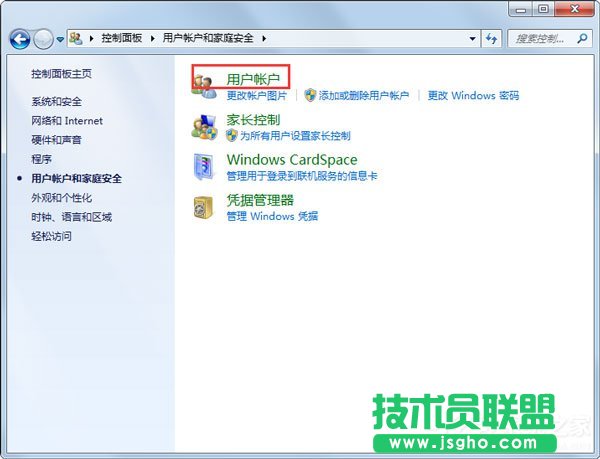Viewport: 600px width, 459px height.
Task: Select 控制面板 in the address breadcrumb
Action: (122, 38)
